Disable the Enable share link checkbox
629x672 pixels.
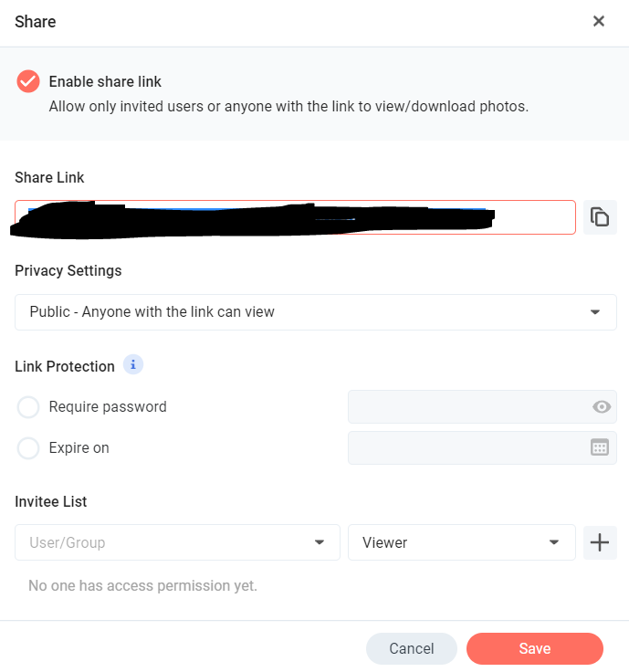28,81
